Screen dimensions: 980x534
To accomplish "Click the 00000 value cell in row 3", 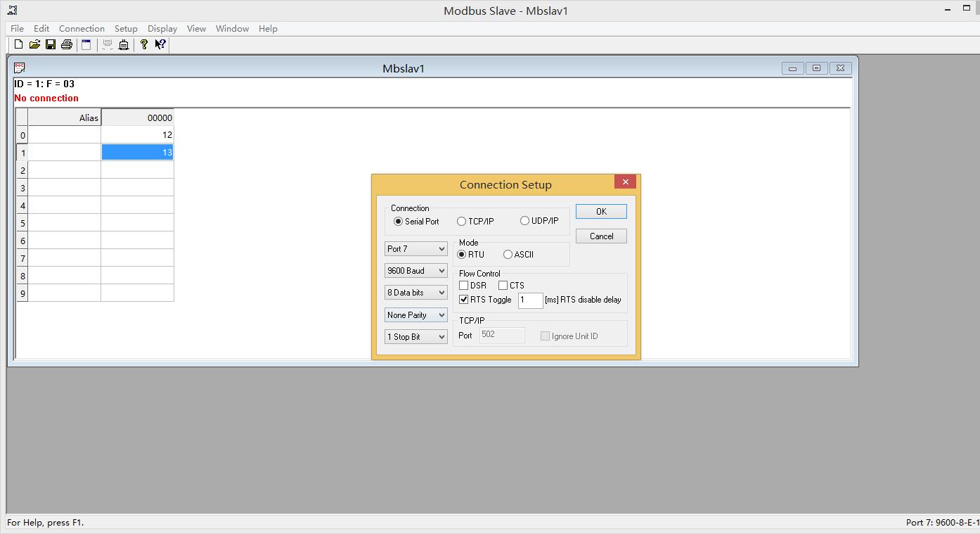I will tap(137, 188).
